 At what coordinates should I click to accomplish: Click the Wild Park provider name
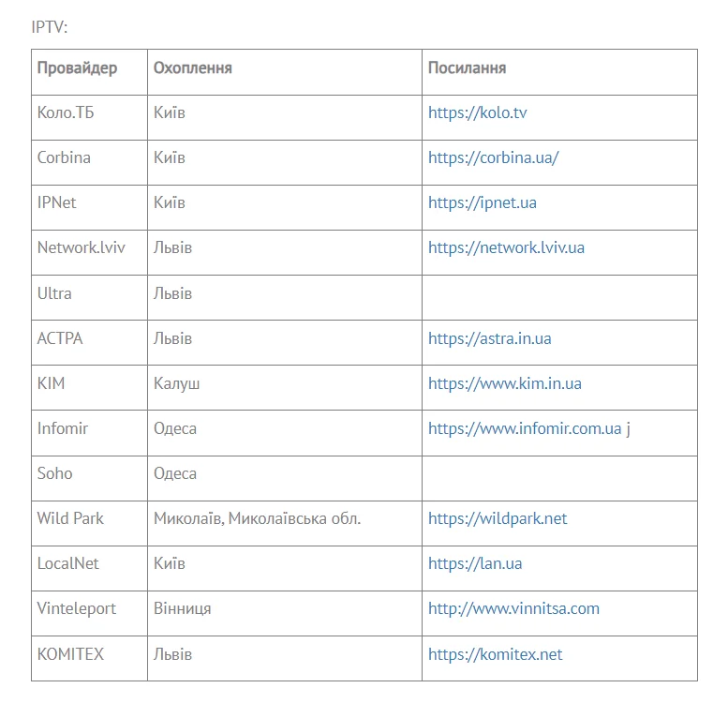[x=70, y=518]
